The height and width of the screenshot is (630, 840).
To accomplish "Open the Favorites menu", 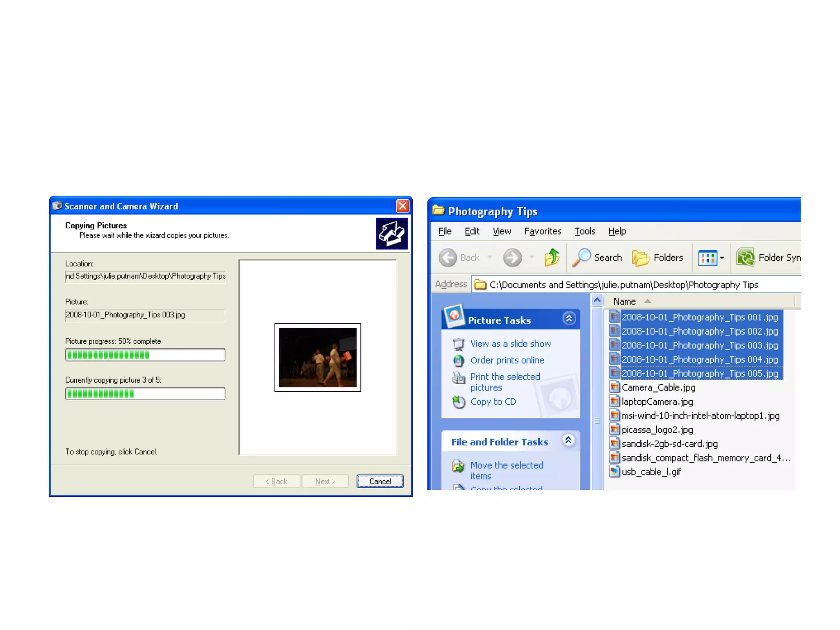I will pos(542,231).
